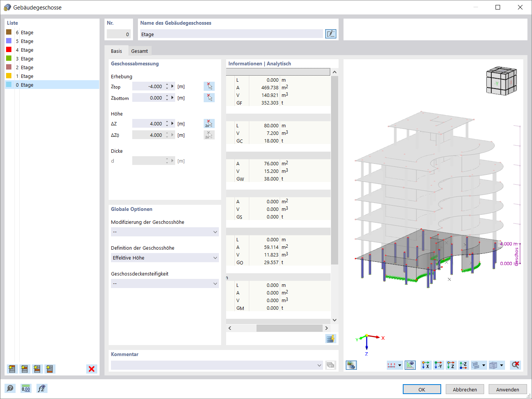The image size is (532, 399).
Task: Click the yellow swatch of 1 Etage
Action: pos(9,76)
